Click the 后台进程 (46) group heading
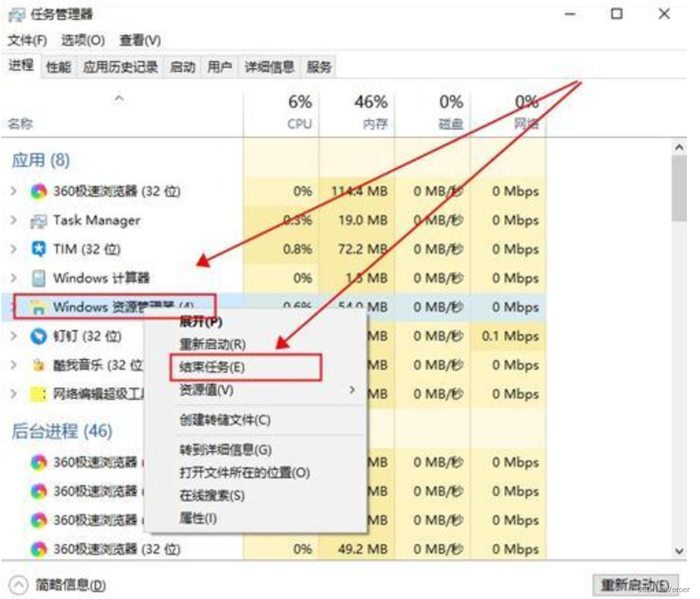The image size is (700, 599). tap(62, 432)
